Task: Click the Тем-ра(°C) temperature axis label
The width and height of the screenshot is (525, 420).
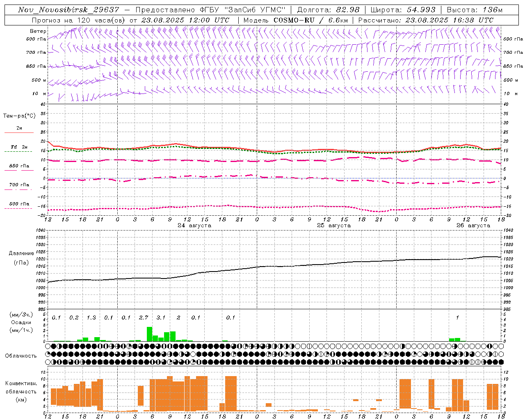Action: pos(19,116)
